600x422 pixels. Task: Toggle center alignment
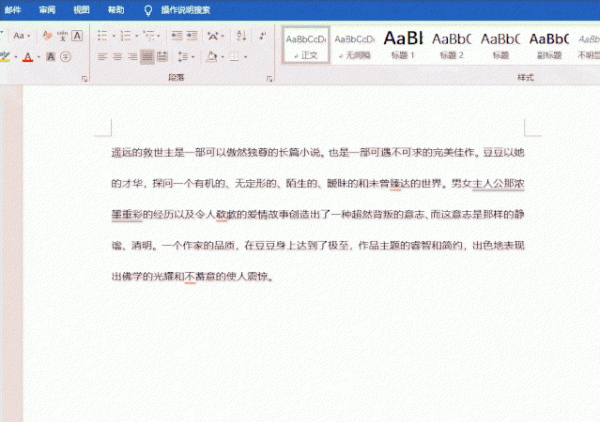click(x=117, y=57)
